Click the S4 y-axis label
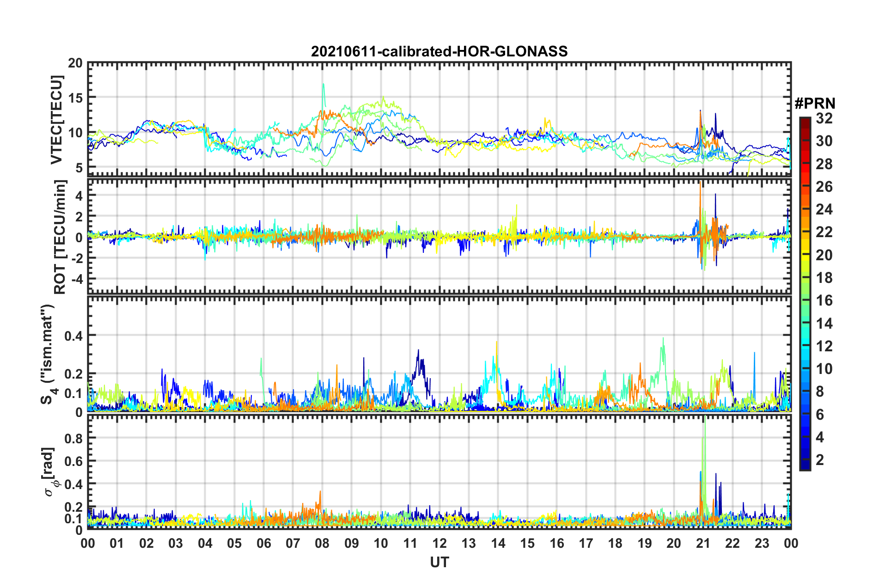The height and width of the screenshot is (588, 879). click(48, 354)
